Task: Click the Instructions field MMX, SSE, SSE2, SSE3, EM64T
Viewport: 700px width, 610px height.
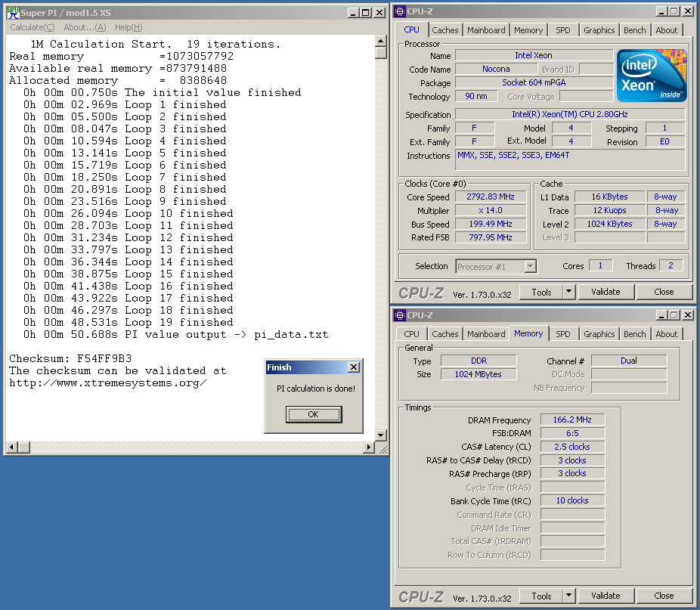Action: [570, 159]
